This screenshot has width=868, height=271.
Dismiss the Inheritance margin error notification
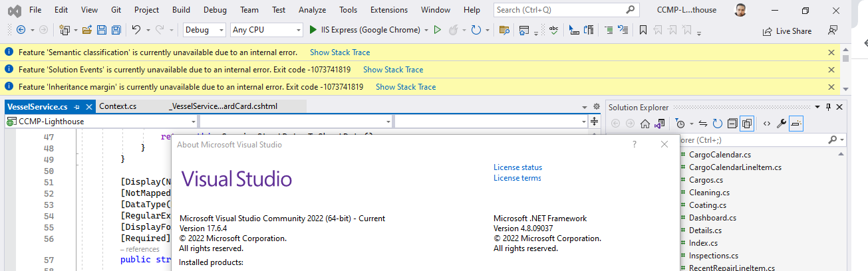click(831, 87)
